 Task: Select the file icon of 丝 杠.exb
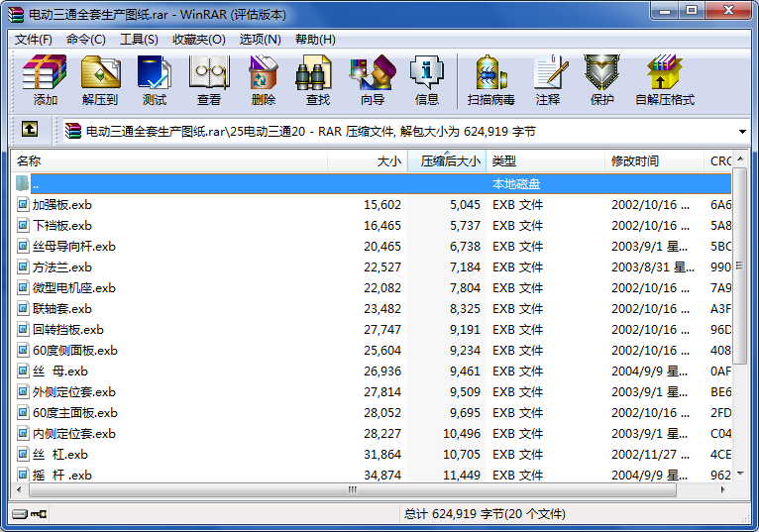[23, 454]
